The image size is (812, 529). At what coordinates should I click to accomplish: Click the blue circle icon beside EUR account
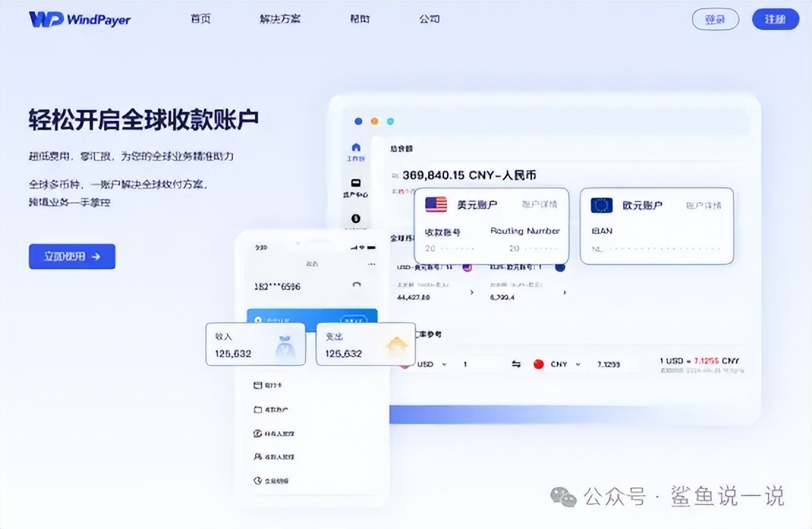[x=560, y=267]
